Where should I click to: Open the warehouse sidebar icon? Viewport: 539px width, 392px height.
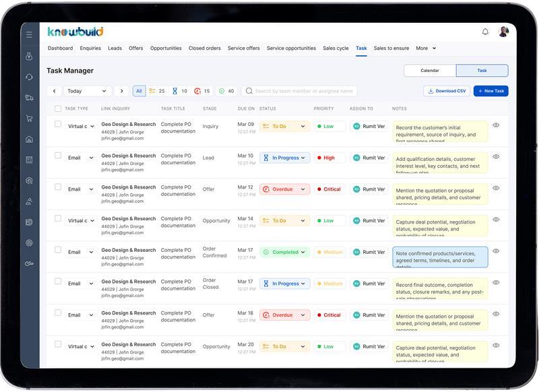pyautogui.click(x=29, y=139)
